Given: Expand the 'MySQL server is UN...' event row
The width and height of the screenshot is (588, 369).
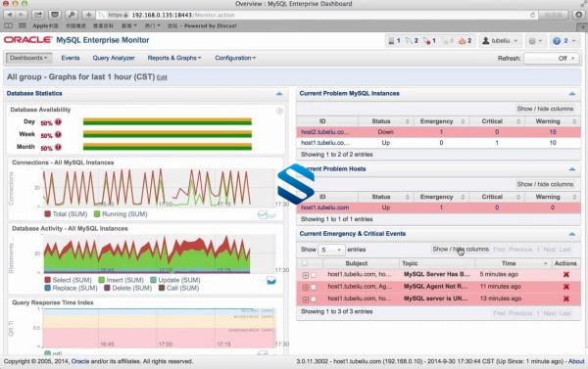Looking at the screenshot, I should tap(305, 300).
